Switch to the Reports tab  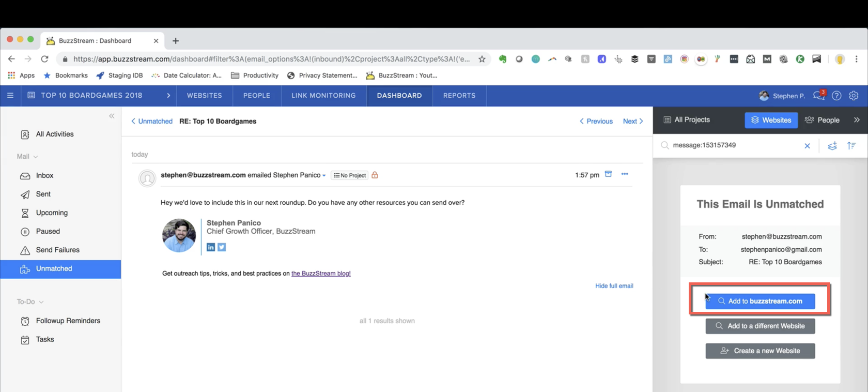(459, 96)
